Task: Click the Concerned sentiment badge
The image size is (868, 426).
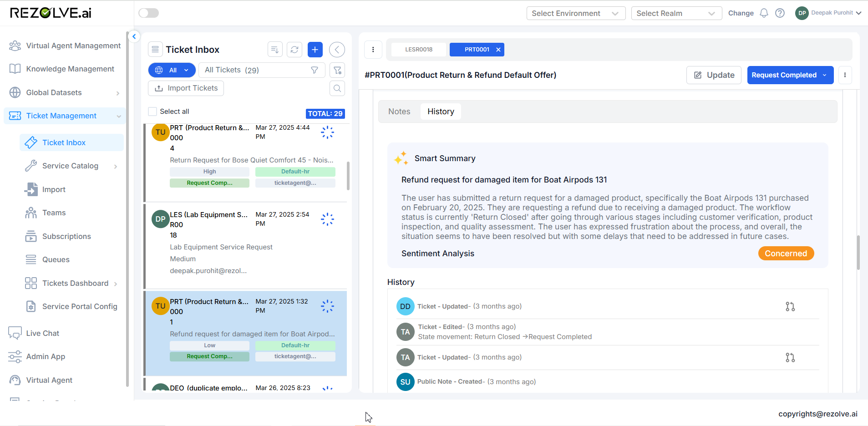Action: click(x=786, y=254)
